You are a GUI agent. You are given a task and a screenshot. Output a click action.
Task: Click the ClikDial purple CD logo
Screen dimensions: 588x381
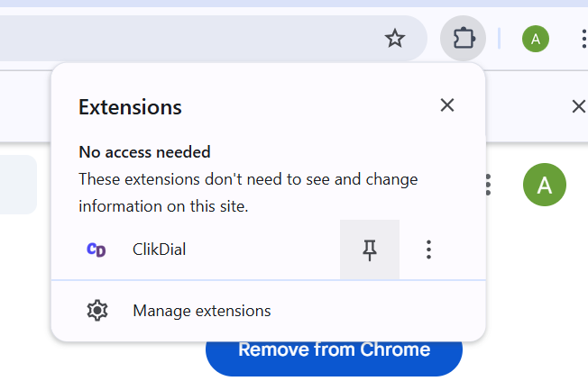point(96,249)
